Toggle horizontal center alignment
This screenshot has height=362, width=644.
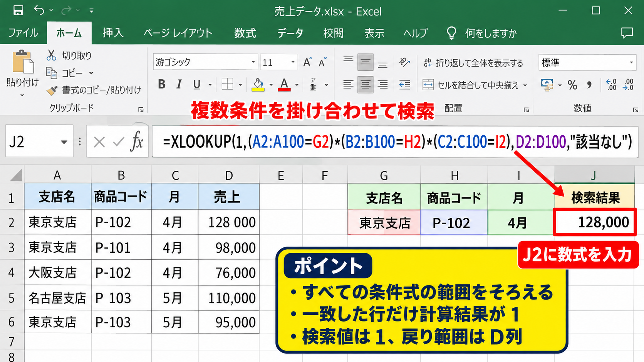(x=365, y=85)
